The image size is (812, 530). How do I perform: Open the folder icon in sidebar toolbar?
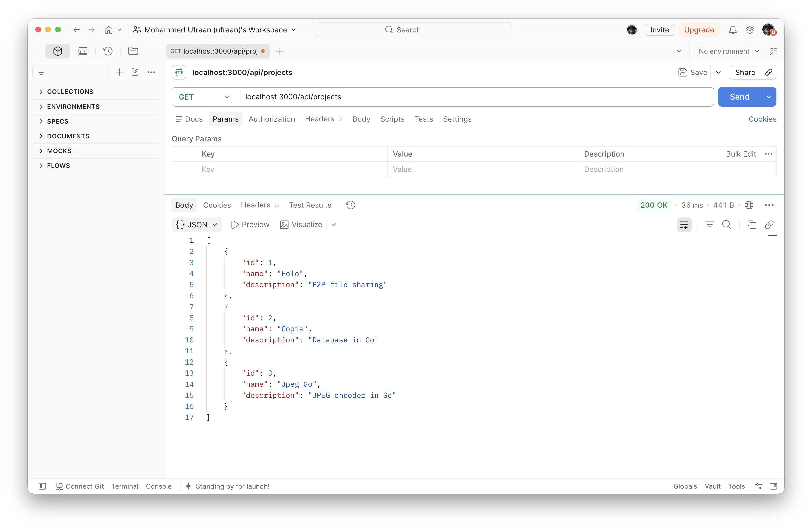pyautogui.click(x=133, y=51)
